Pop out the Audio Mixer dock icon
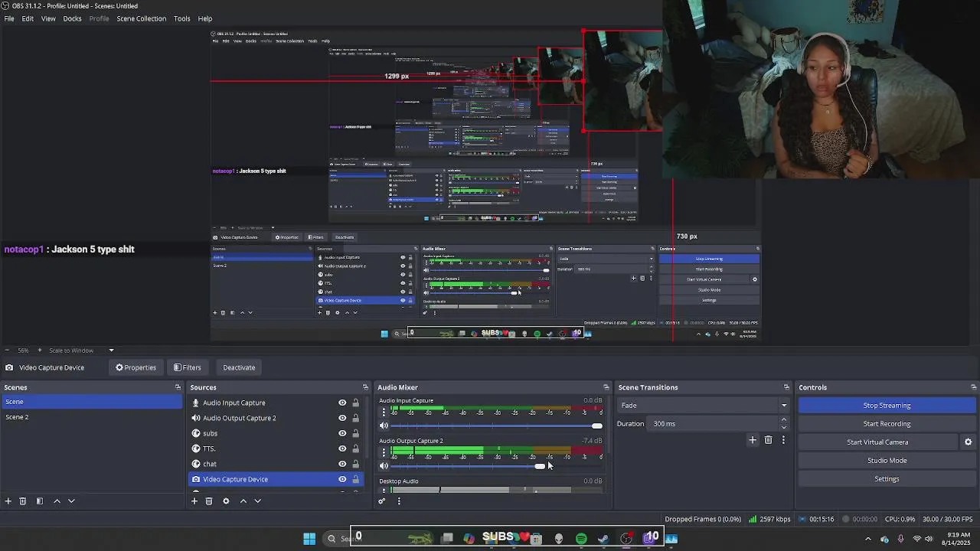The width and height of the screenshot is (980, 551). [606, 387]
